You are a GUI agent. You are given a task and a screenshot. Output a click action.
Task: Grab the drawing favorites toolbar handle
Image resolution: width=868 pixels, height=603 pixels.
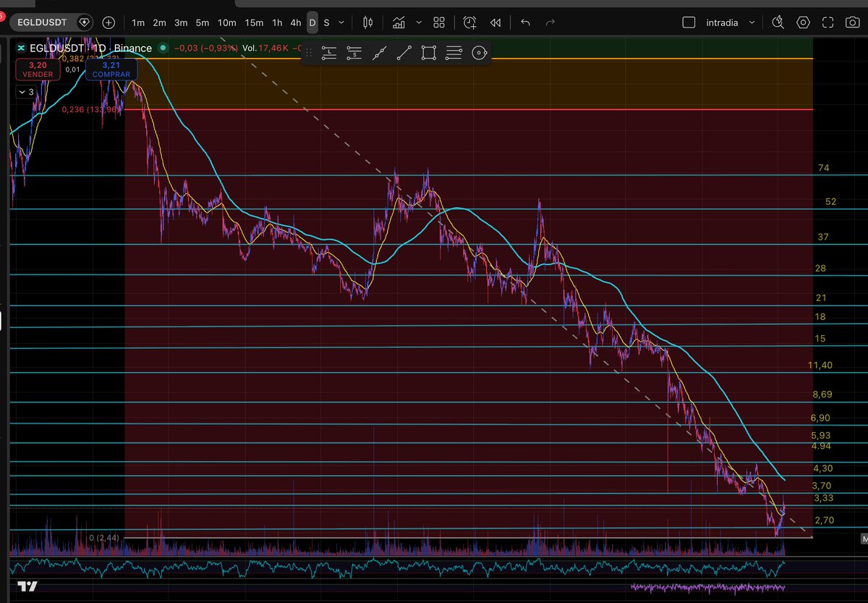[x=309, y=53]
